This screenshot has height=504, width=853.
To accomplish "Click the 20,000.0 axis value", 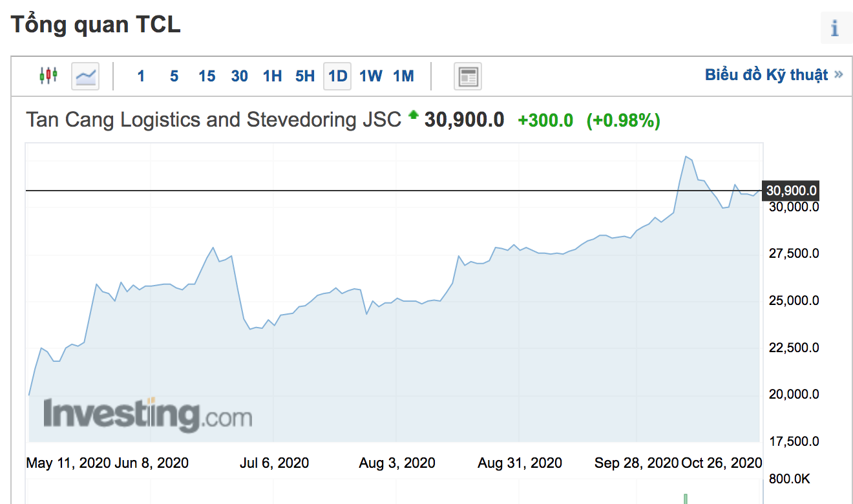I will tap(793, 394).
